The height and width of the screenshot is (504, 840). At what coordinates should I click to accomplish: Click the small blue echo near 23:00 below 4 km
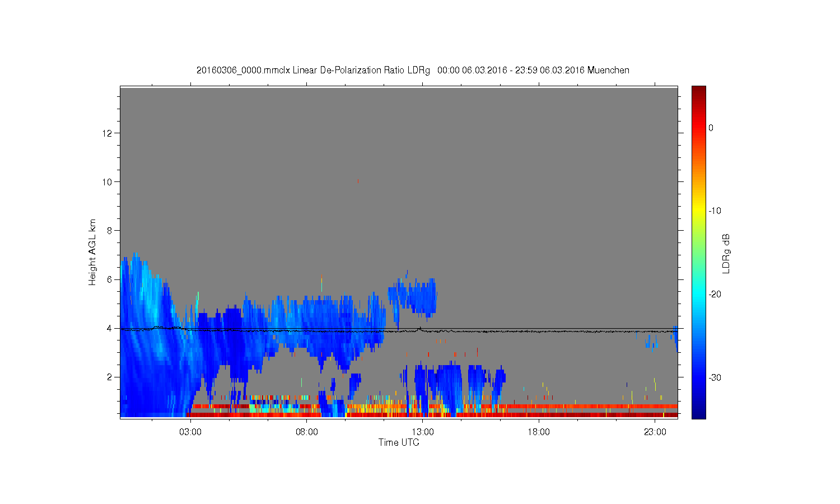pos(651,340)
